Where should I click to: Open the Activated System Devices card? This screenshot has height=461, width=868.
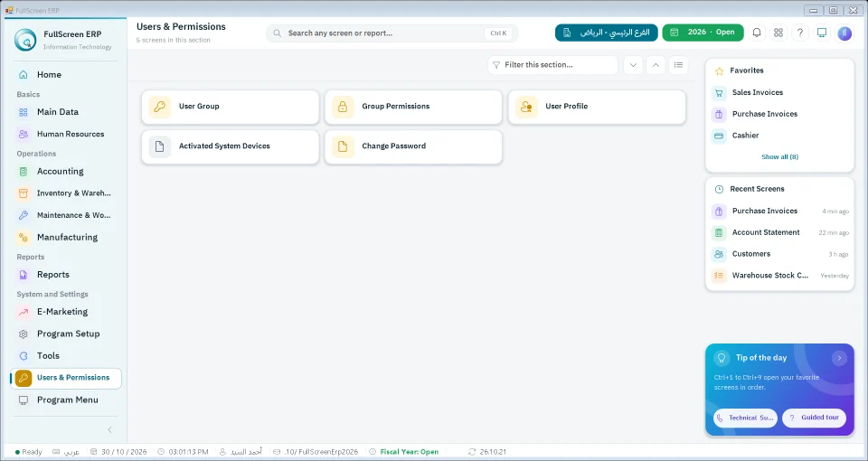coord(231,146)
